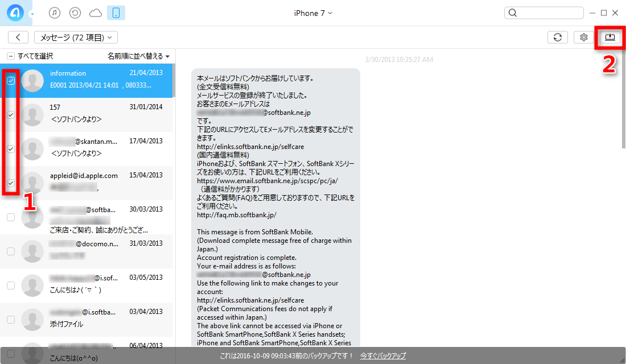Select the information conversation avatar
This screenshot has width=626, height=364.
32,81
